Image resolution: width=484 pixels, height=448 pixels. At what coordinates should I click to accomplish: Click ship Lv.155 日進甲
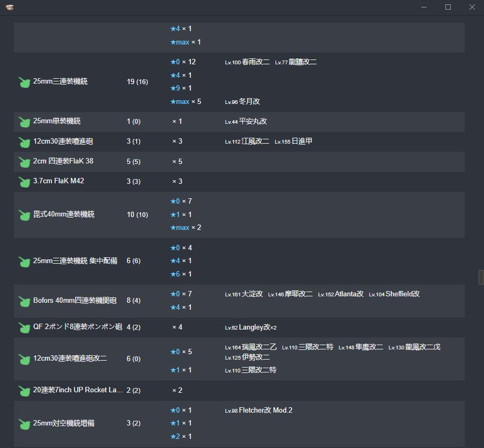[x=293, y=141]
